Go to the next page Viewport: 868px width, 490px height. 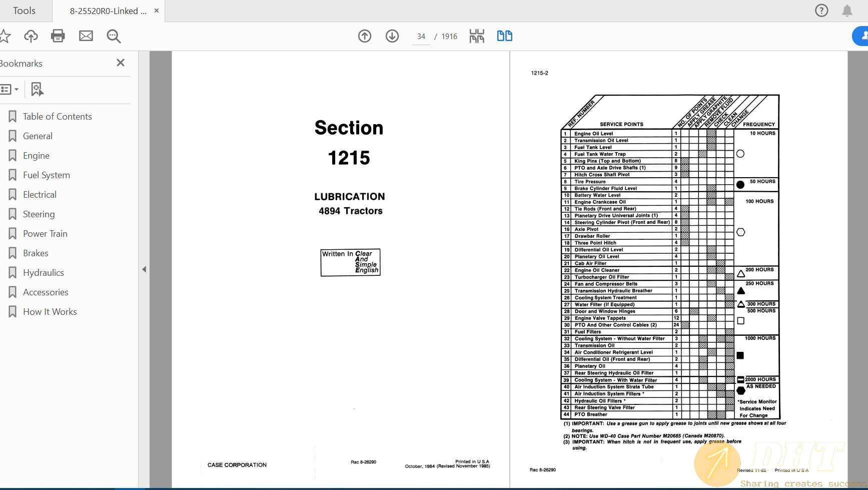click(x=392, y=36)
